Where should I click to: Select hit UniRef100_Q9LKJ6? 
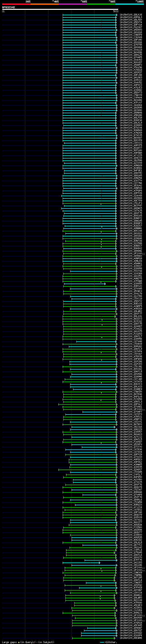click(131, 15)
